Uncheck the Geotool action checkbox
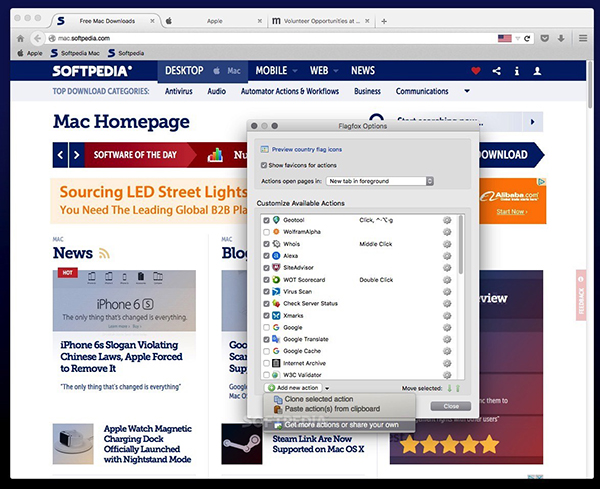Viewport: 600px width, 489px height. [x=267, y=220]
